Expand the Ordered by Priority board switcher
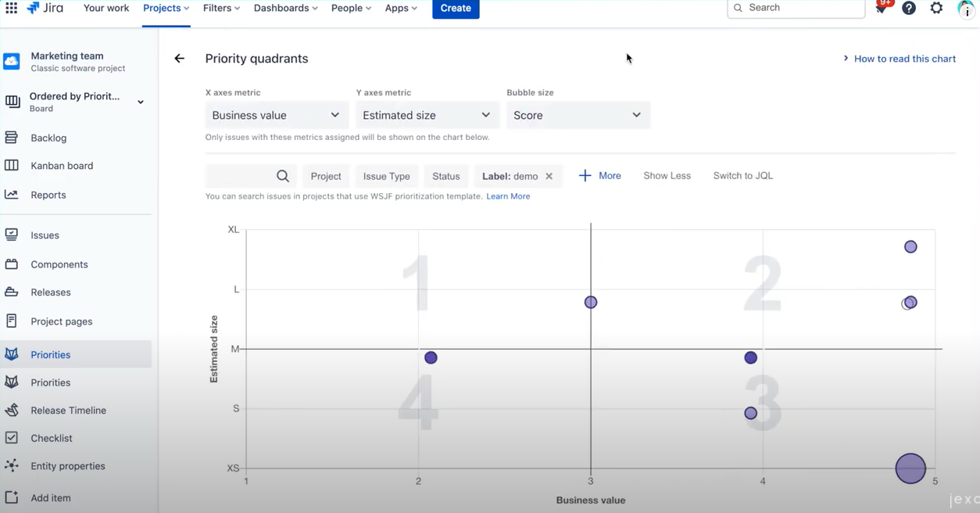This screenshot has width=980, height=513. point(141,102)
